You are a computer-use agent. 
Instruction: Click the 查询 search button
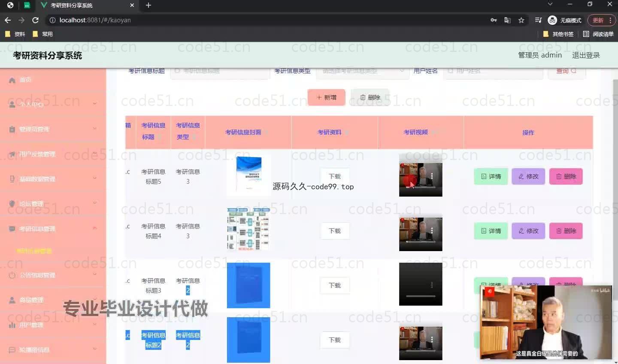tap(566, 71)
